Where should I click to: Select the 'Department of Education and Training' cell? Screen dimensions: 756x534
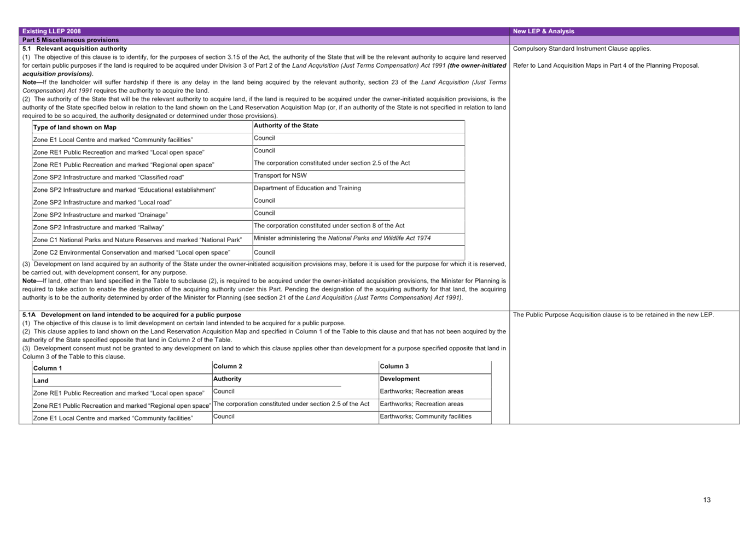coord(307,188)
